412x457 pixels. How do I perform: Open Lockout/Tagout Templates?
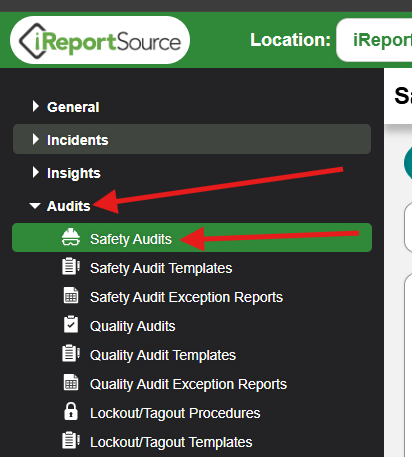point(171,442)
